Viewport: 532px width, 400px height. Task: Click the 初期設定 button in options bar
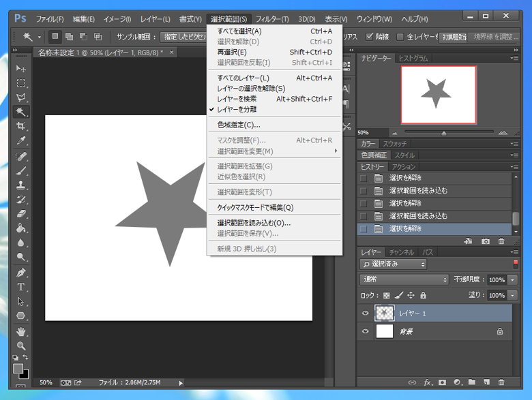pyautogui.click(x=454, y=37)
